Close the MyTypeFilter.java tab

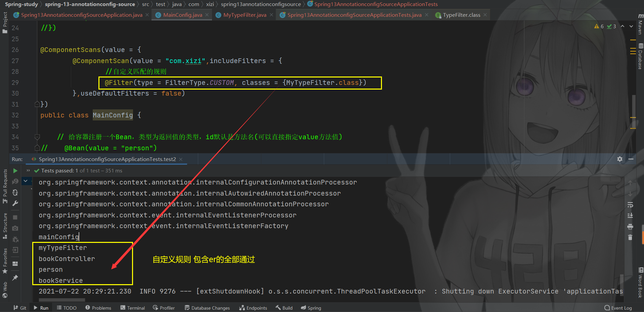pos(271,15)
